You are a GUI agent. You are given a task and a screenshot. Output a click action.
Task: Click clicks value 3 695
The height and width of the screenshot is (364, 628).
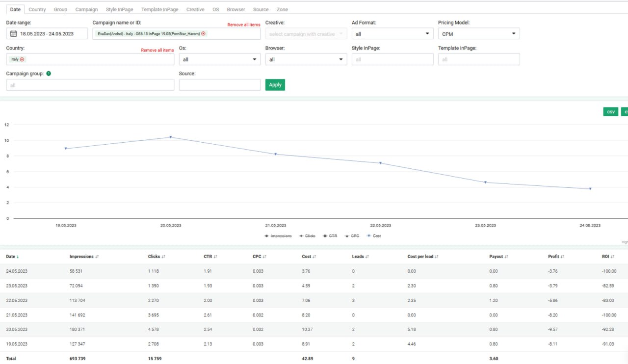[154, 315]
